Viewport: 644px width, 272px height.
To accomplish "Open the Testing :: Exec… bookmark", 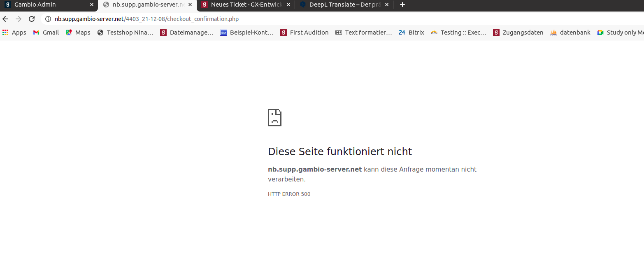I will [458, 33].
